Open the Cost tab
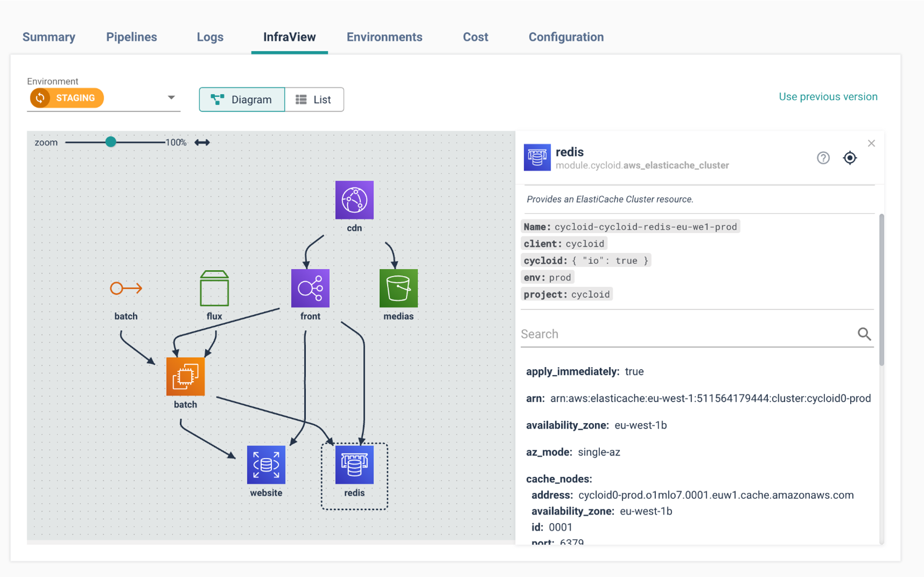The height and width of the screenshot is (577, 924). [475, 37]
